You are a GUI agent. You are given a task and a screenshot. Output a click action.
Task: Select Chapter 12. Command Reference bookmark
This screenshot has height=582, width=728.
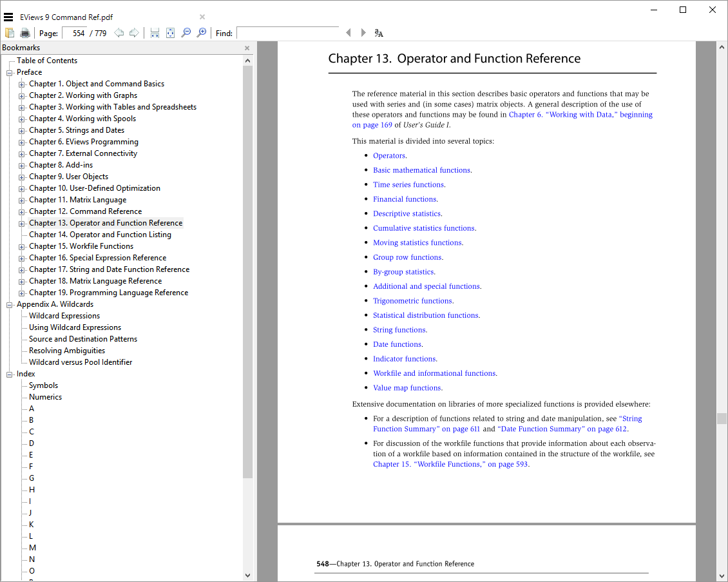tap(85, 211)
